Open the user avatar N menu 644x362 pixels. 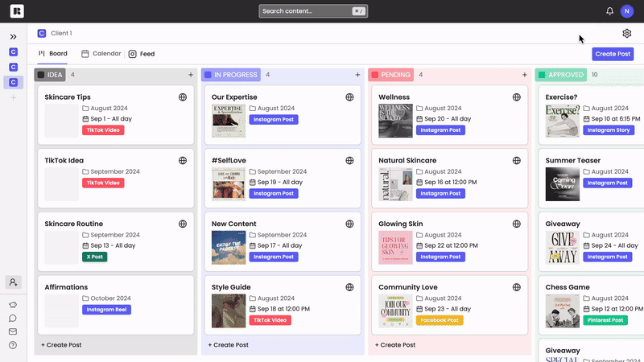click(x=627, y=11)
